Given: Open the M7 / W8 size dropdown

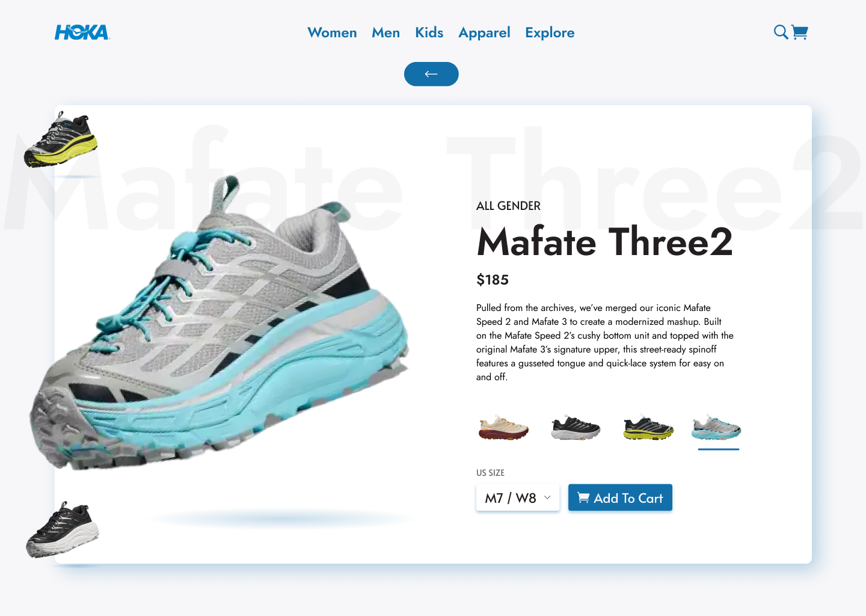Looking at the screenshot, I should coord(518,497).
